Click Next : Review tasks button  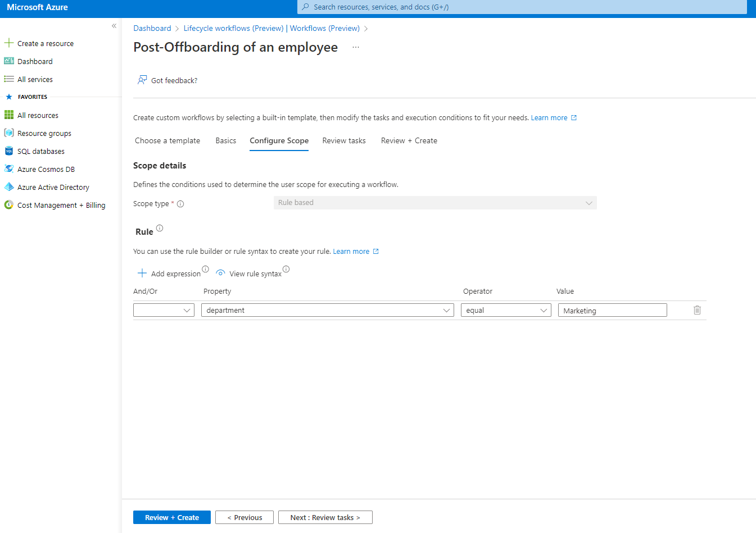325,517
